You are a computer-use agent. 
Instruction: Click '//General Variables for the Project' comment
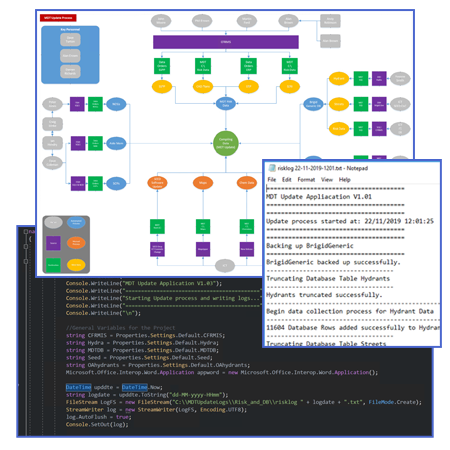coord(120,328)
